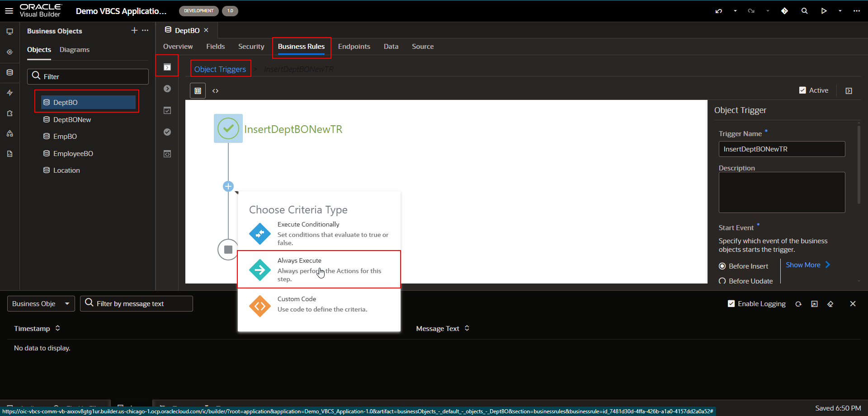Select DeptBONew business object

click(x=72, y=120)
